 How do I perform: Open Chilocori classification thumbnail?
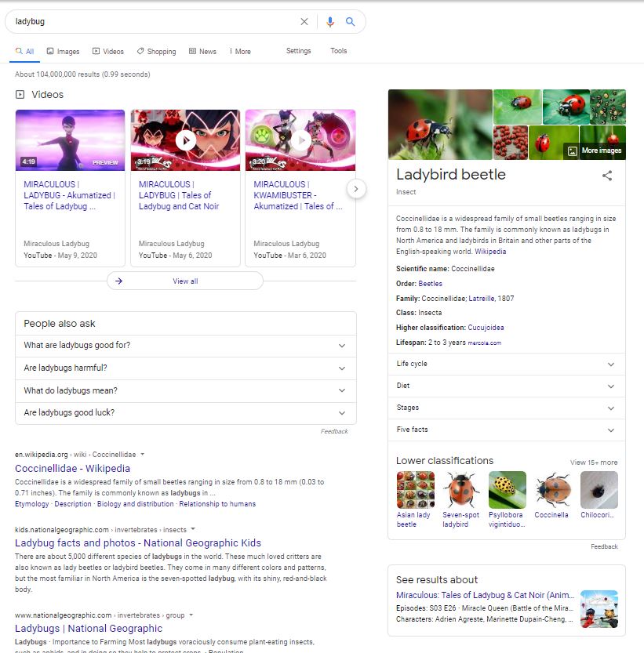coord(599,490)
